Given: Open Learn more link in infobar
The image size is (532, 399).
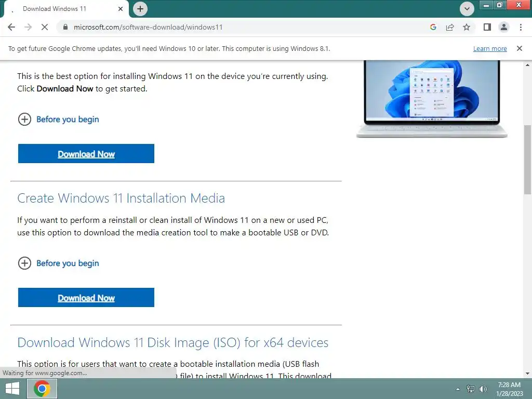Looking at the screenshot, I should coord(490,48).
